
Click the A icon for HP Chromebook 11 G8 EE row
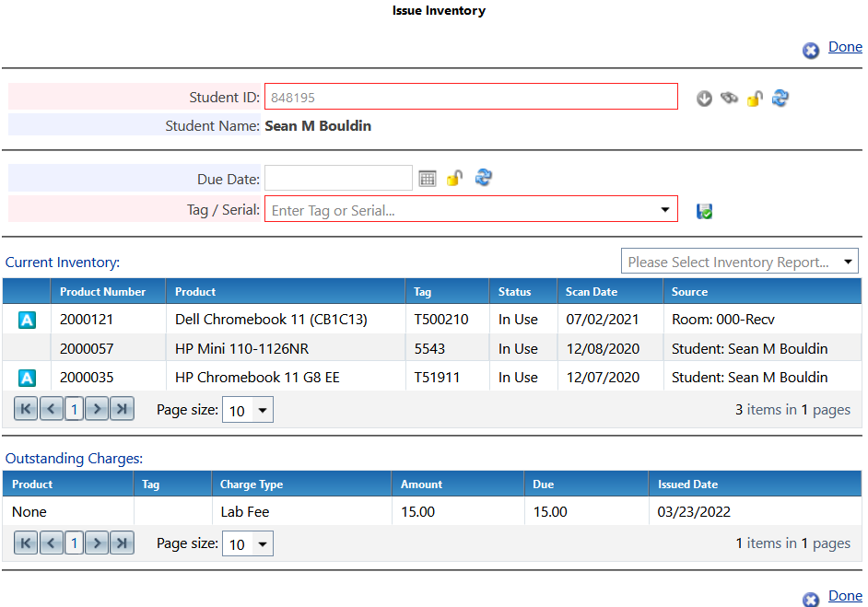tap(27, 378)
